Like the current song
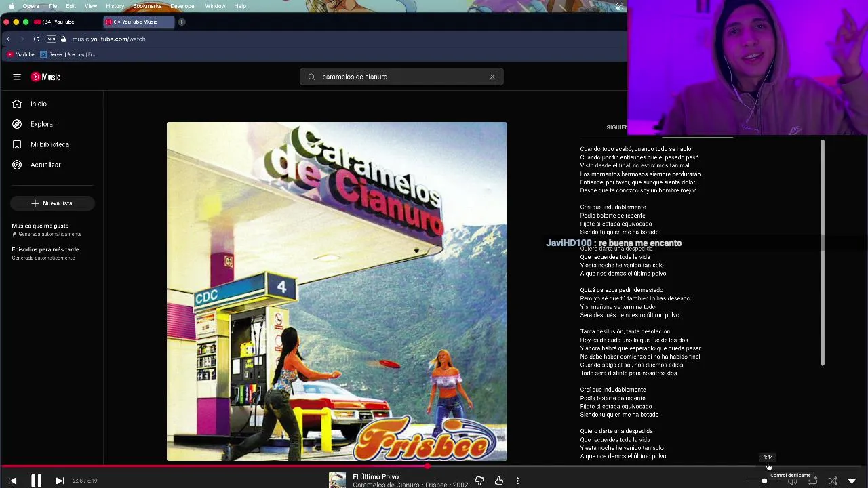868x488 pixels. (x=499, y=481)
